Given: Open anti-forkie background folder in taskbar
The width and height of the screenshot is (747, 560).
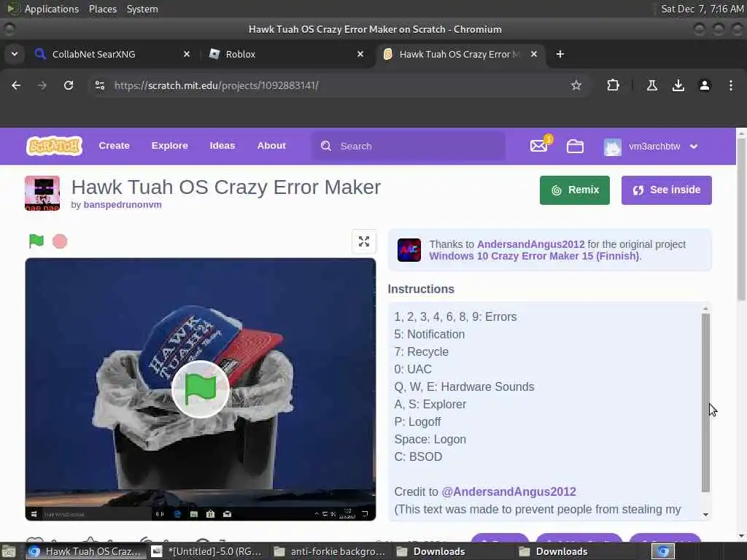Looking at the screenshot, I should (x=329, y=551).
